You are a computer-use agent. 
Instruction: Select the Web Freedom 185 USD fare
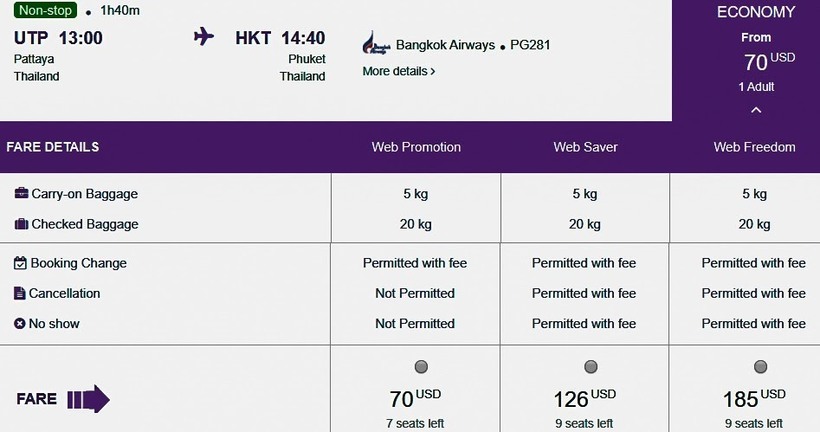(x=761, y=367)
